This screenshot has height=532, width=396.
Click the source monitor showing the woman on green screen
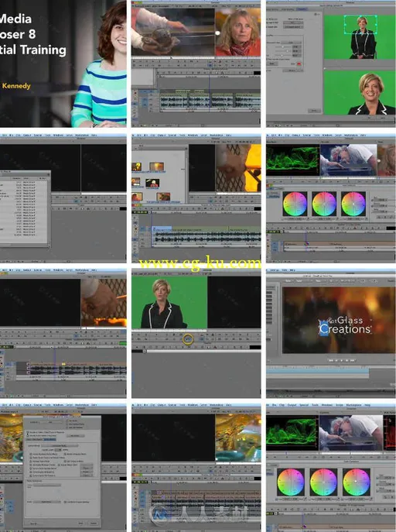(x=169, y=302)
